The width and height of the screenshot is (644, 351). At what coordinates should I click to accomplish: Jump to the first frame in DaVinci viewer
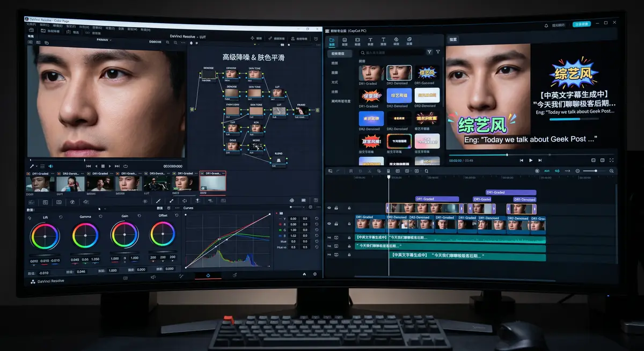88,166
